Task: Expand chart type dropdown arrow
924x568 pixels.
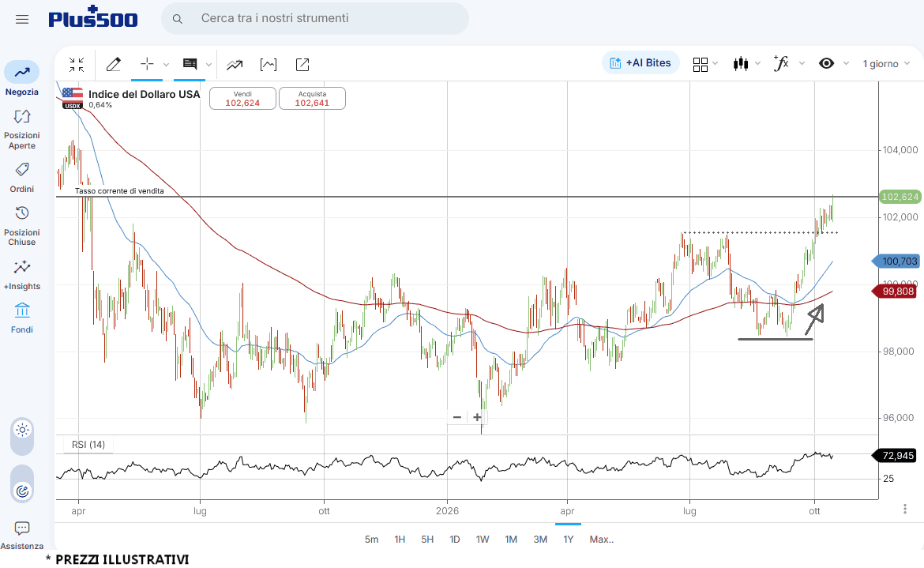Action: click(x=758, y=64)
